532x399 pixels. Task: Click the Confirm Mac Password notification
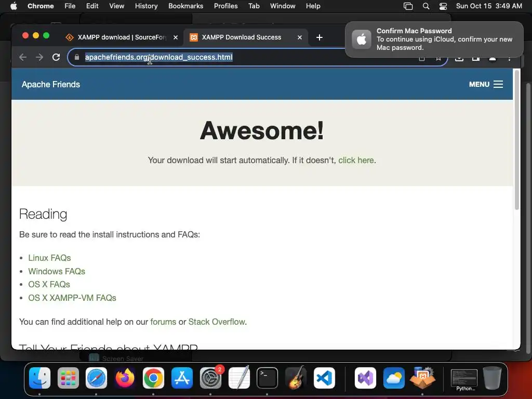click(434, 39)
